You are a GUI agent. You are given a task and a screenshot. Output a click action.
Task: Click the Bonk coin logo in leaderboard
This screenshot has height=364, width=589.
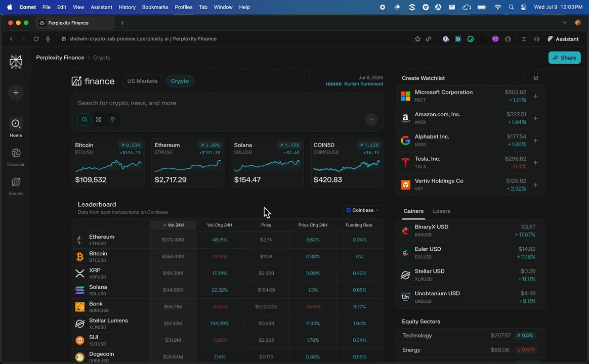coord(79,307)
